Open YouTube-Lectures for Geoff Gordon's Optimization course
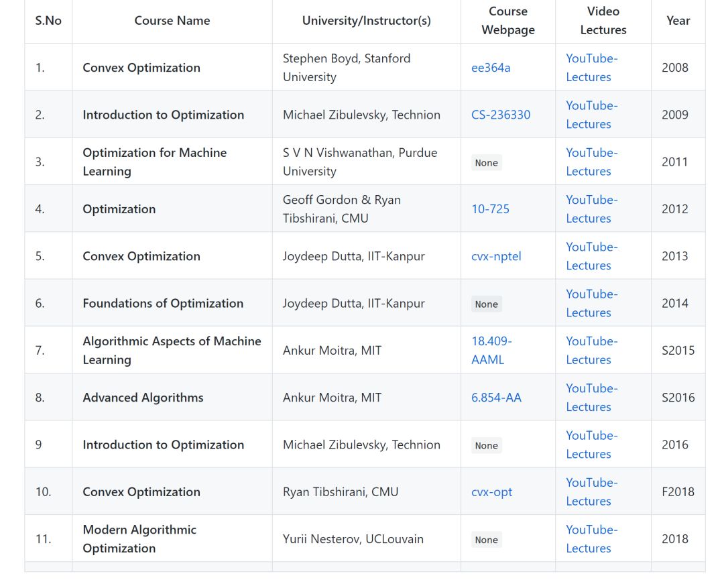 tap(591, 209)
